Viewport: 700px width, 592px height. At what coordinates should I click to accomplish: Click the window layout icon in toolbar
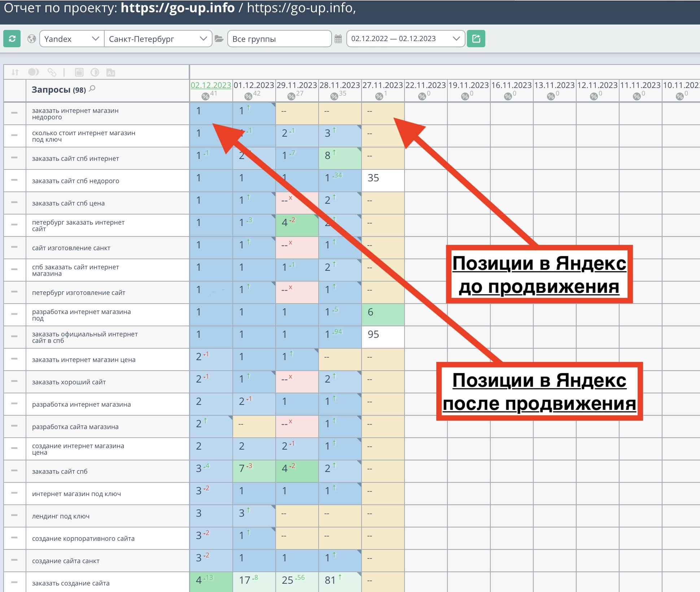pos(79,72)
